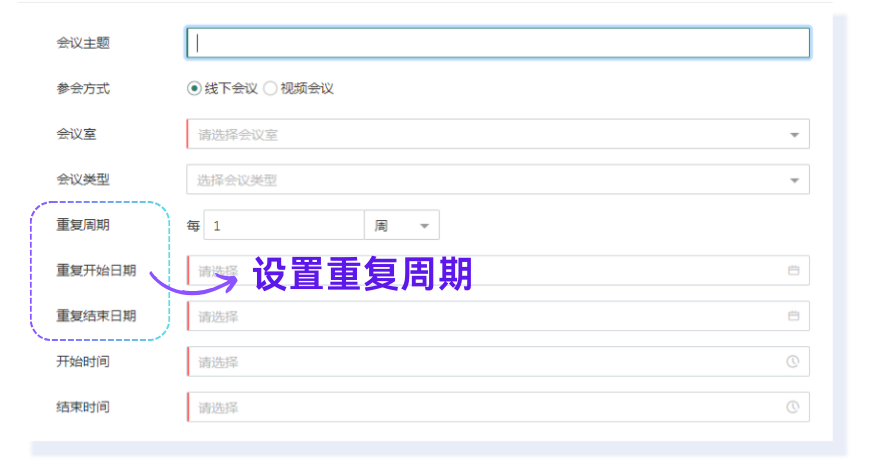Open the 重复结束日期 date picker field

(498, 316)
